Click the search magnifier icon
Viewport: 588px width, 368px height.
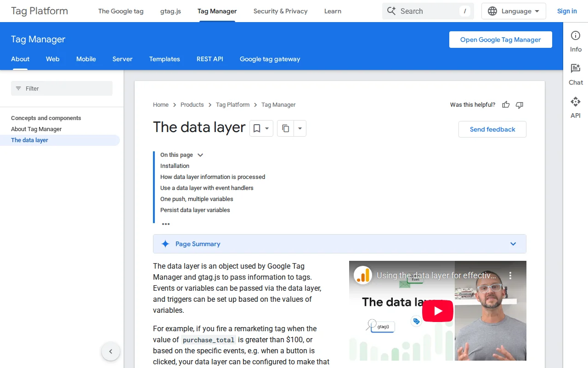[391, 11]
